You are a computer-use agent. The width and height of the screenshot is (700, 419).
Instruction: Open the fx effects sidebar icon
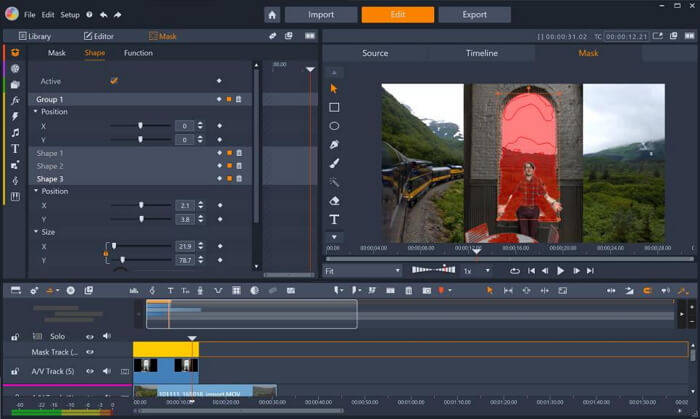pyautogui.click(x=15, y=100)
